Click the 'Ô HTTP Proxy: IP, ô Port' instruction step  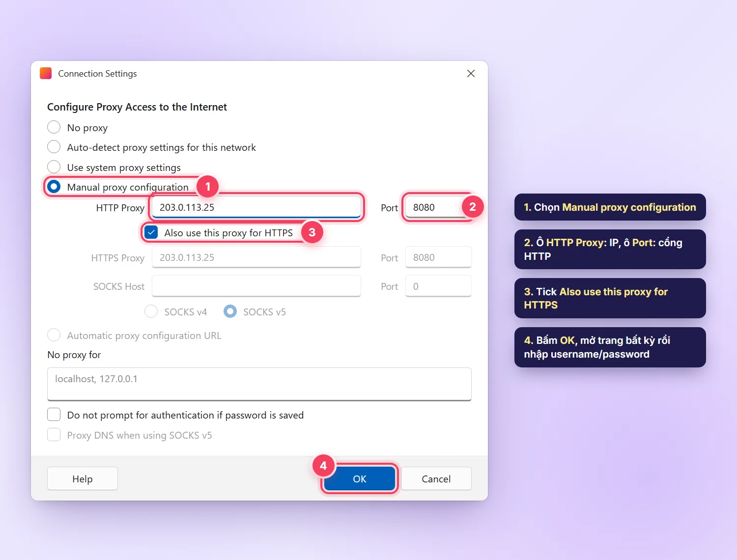[610, 249]
